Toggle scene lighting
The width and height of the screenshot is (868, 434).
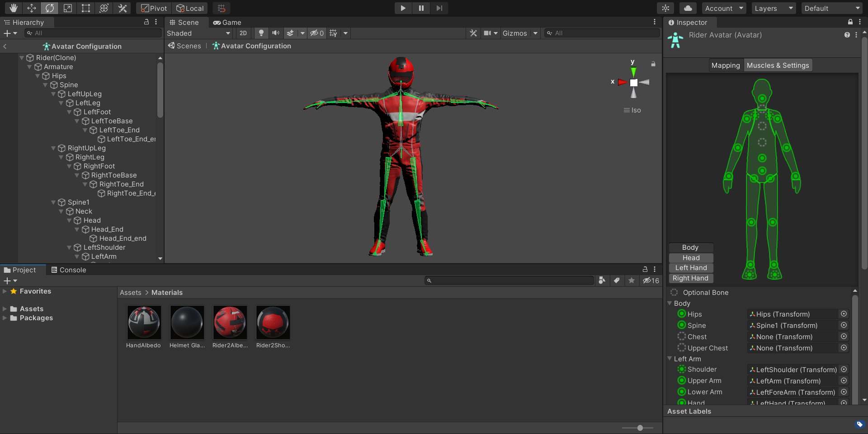pyautogui.click(x=261, y=33)
